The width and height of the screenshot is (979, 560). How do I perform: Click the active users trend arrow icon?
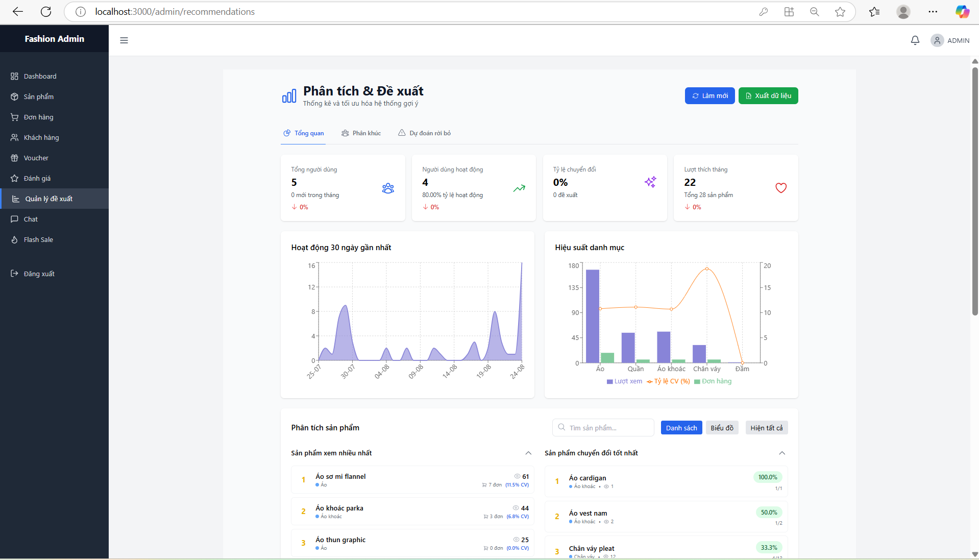tap(519, 188)
